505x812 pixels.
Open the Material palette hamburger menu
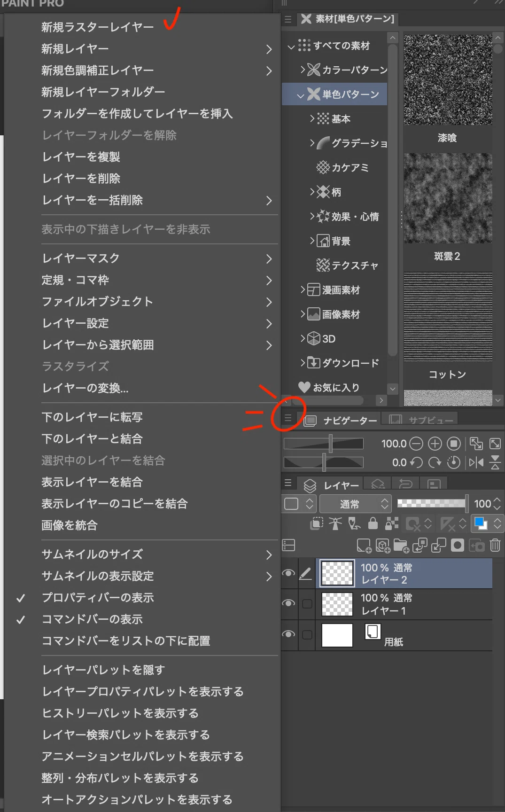288,19
